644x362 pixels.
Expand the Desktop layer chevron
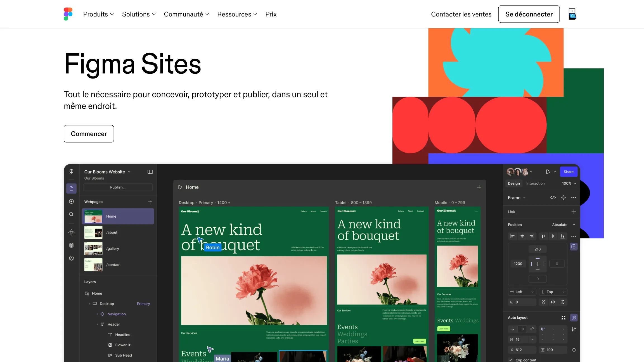[89, 304]
